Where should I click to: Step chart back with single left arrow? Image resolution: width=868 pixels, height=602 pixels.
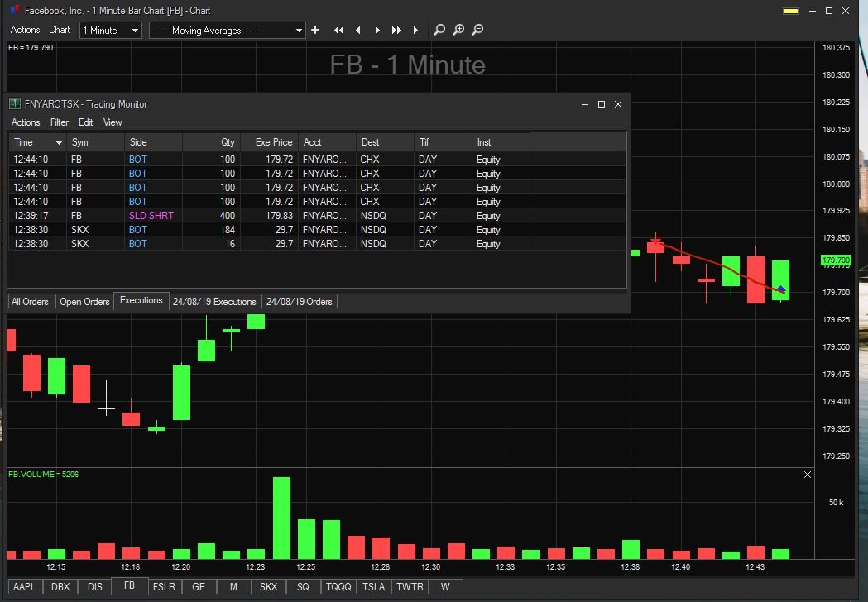358,30
